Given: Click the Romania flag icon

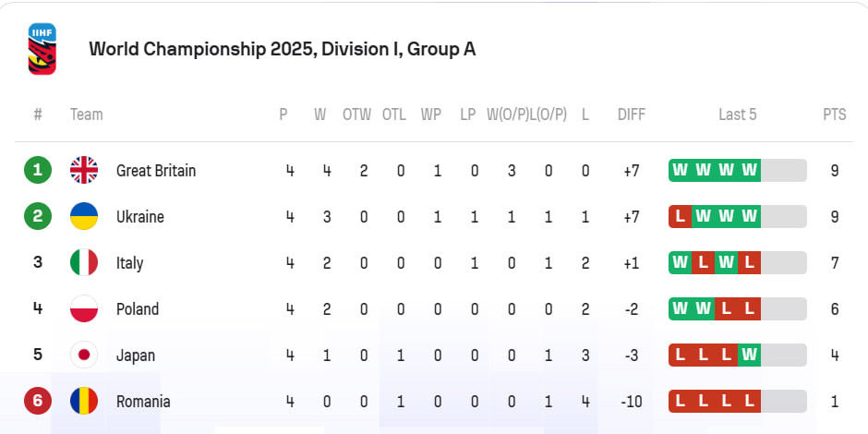Looking at the screenshot, I should [x=84, y=401].
